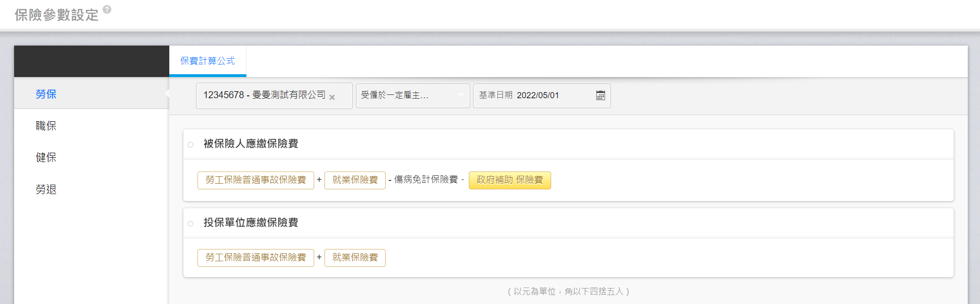Image resolution: width=980 pixels, height=304 pixels.
Task: Click 就業保險費 in the 被保險人 formula
Action: point(355,180)
